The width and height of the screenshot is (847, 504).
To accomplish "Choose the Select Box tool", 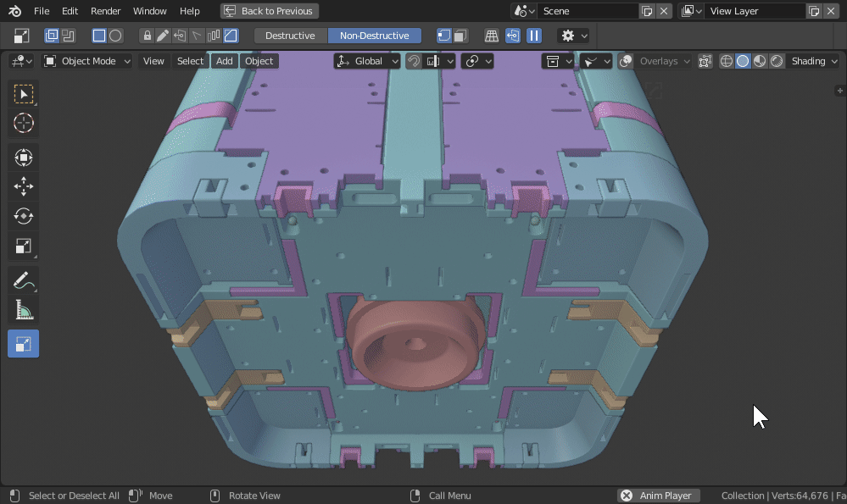I will pos(23,94).
